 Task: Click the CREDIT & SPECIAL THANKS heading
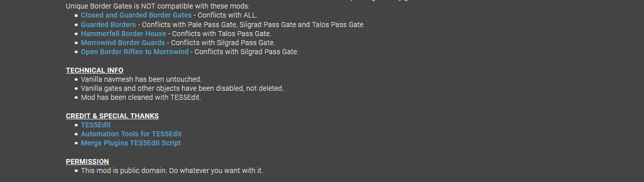[112, 116]
